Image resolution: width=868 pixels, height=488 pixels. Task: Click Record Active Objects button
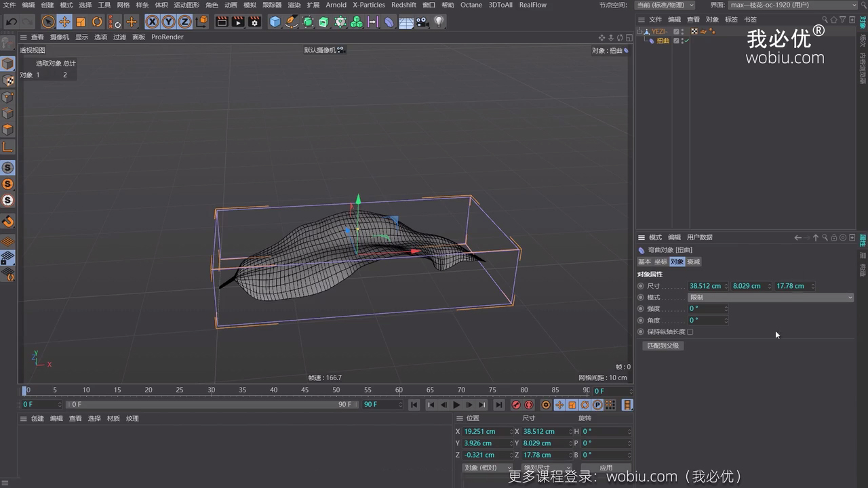click(x=516, y=405)
